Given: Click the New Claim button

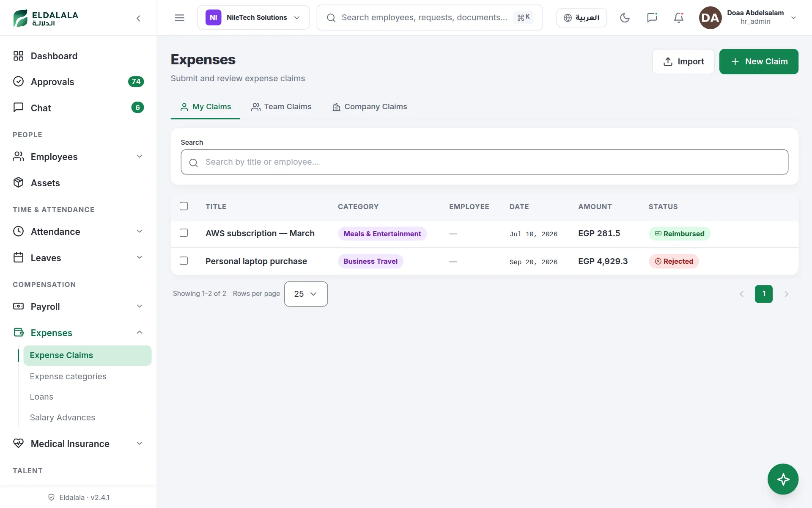Looking at the screenshot, I should [759, 61].
